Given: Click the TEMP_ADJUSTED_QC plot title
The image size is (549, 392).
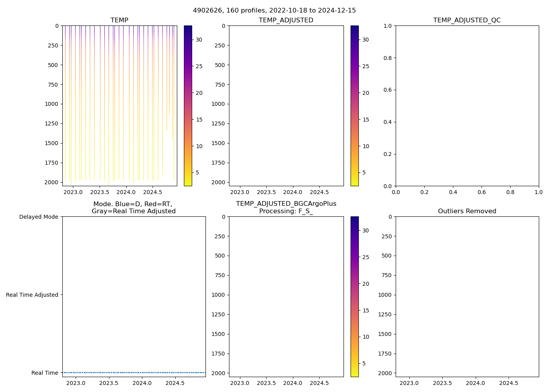Looking at the screenshot, I should point(467,20).
